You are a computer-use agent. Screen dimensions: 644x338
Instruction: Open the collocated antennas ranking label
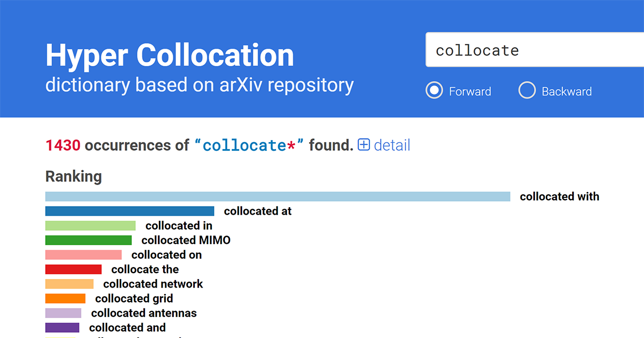coord(144,312)
